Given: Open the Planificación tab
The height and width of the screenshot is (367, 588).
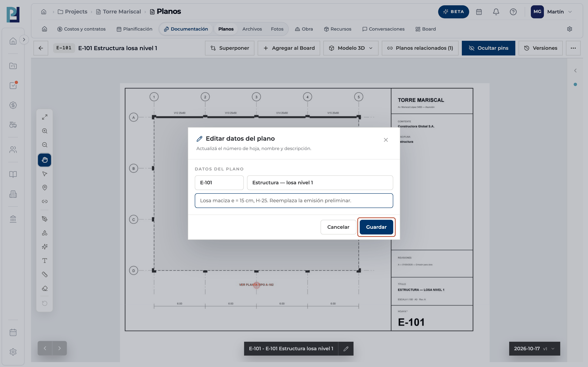Looking at the screenshot, I should [x=134, y=29].
